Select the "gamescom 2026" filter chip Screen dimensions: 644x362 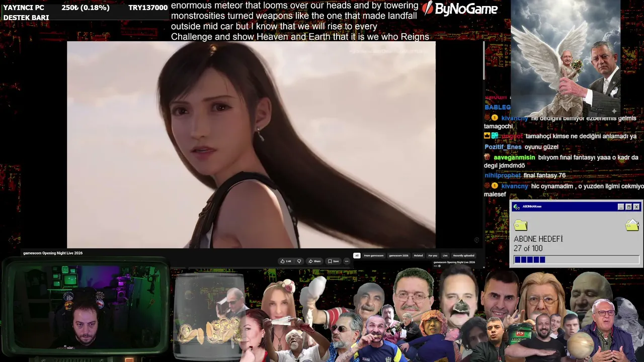click(x=399, y=255)
